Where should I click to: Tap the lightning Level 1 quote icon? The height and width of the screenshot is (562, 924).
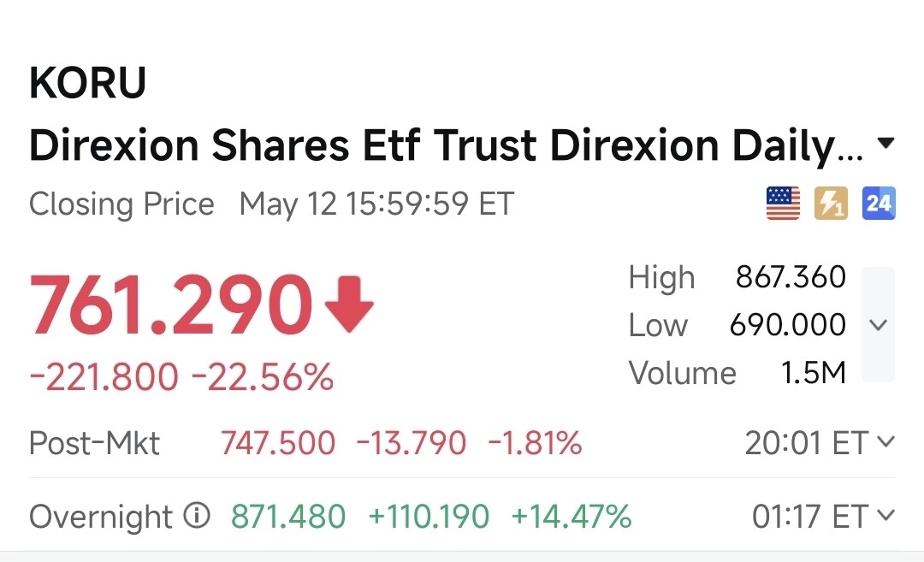click(831, 204)
